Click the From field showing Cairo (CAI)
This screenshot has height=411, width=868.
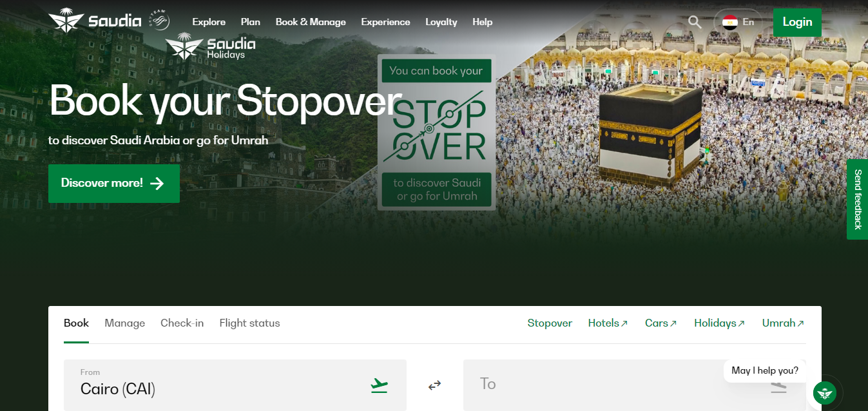235,385
